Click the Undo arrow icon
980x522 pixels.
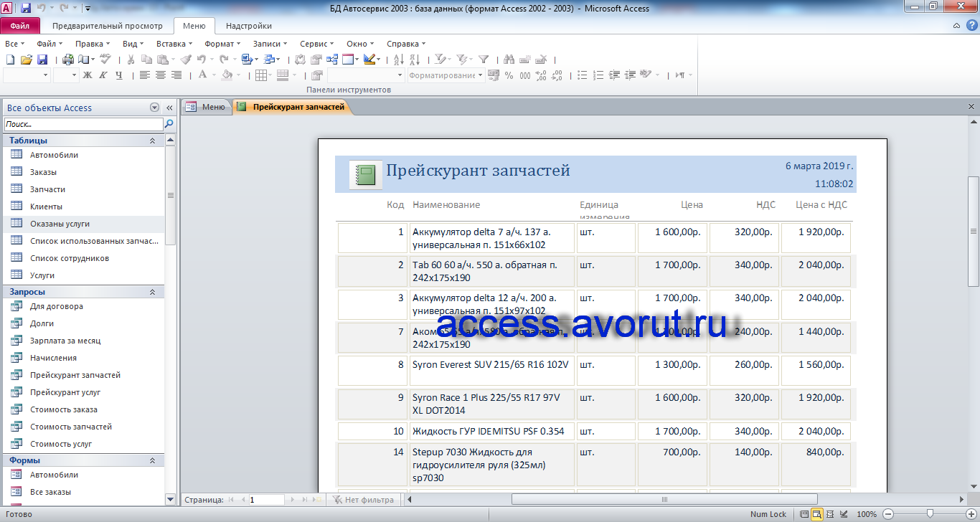[202, 60]
